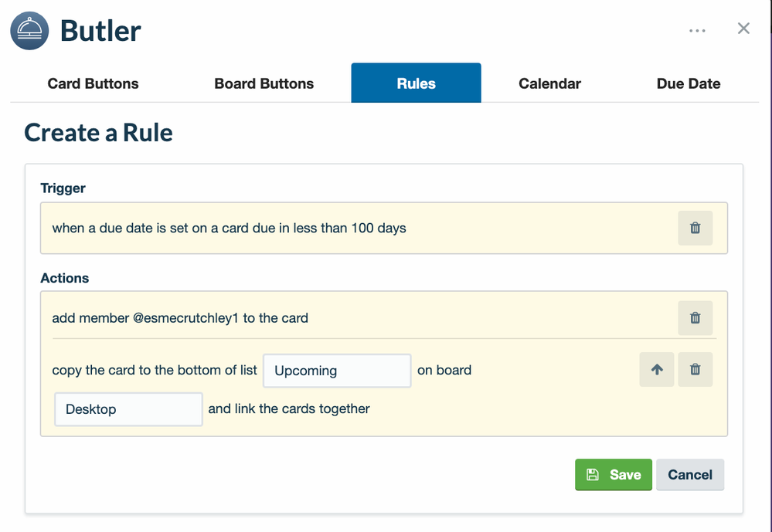Remove the add member action via trash icon
The image size is (772, 532).
click(x=695, y=318)
